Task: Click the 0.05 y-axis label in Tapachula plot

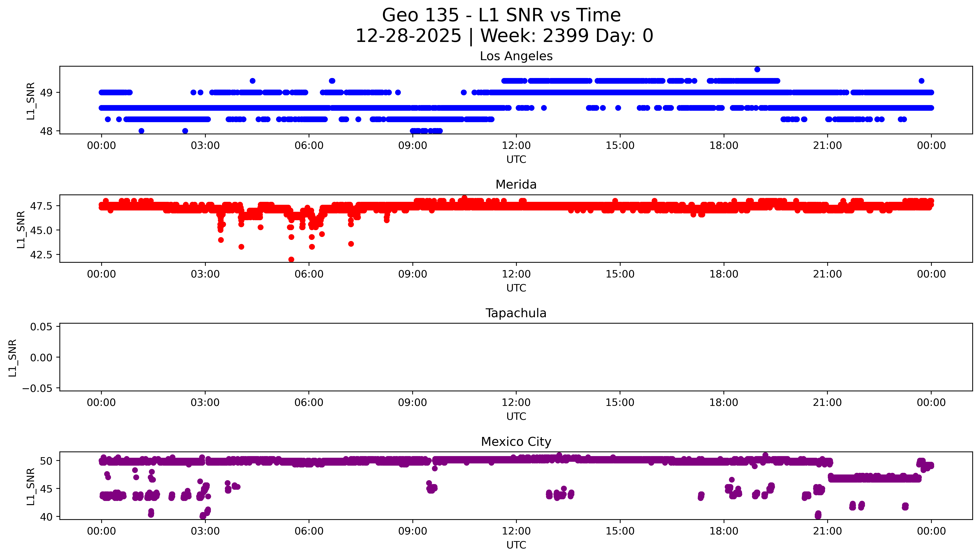Action: pyautogui.click(x=41, y=327)
